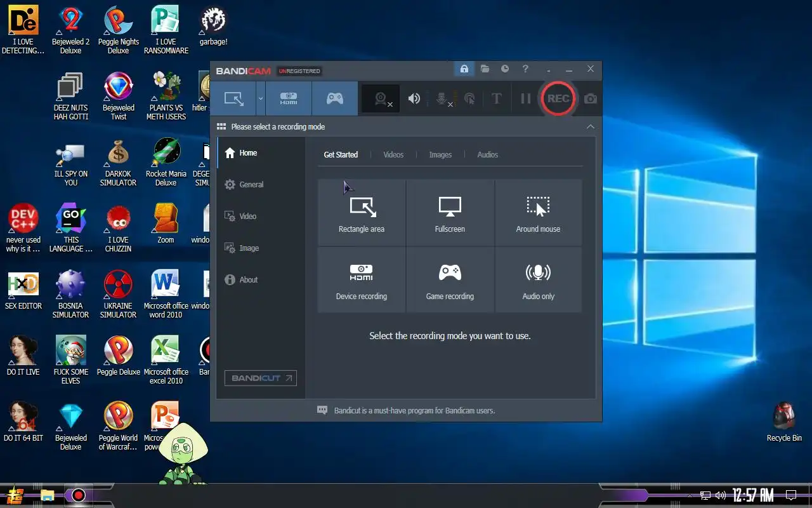Open the notification center icon
Image resolution: width=812 pixels, height=508 pixels.
[791, 495]
